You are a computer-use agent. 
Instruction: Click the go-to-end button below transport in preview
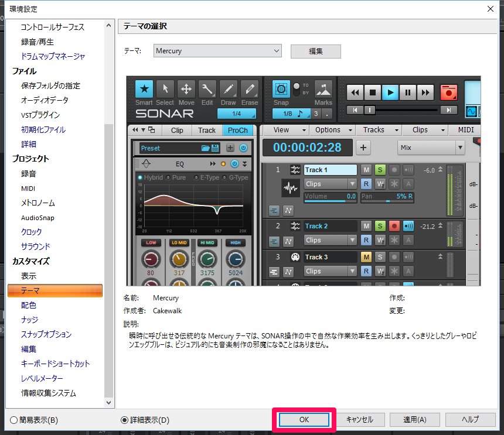click(x=449, y=110)
